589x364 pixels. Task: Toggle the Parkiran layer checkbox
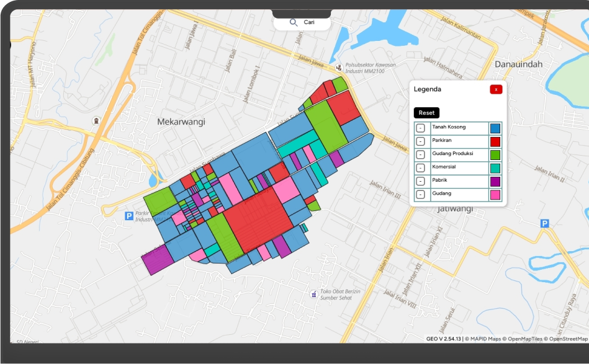click(420, 142)
